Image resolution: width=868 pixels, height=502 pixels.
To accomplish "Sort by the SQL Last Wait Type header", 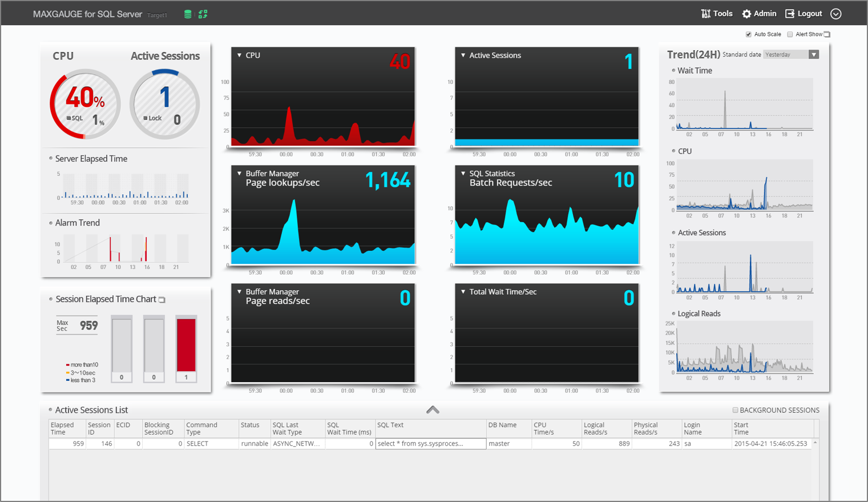I will (x=297, y=428).
